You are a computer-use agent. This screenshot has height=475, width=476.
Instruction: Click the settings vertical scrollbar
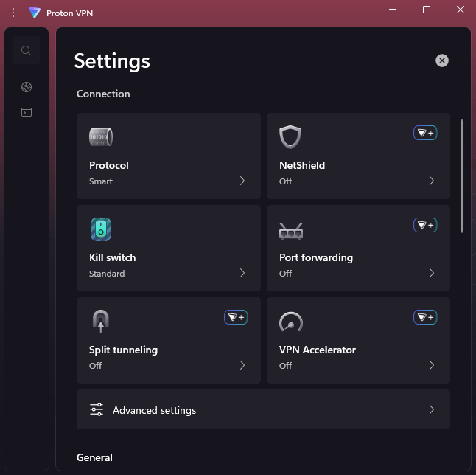tap(463, 176)
